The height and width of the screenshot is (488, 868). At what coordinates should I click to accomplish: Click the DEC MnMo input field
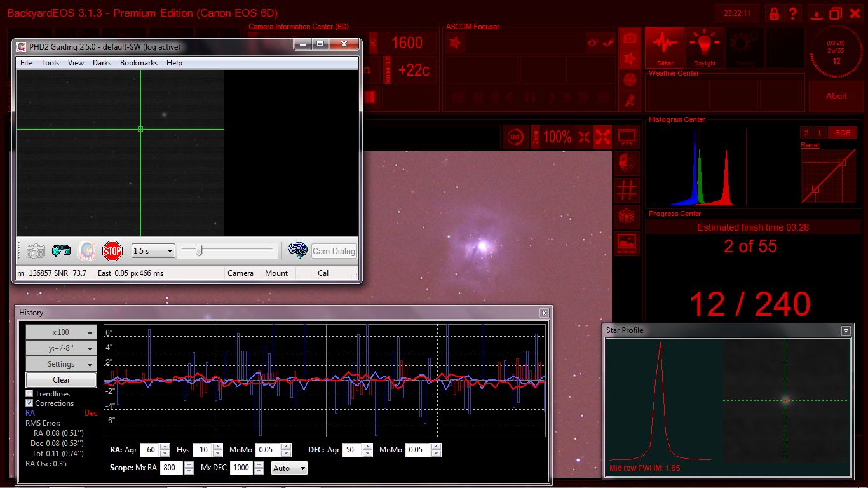[417, 450]
